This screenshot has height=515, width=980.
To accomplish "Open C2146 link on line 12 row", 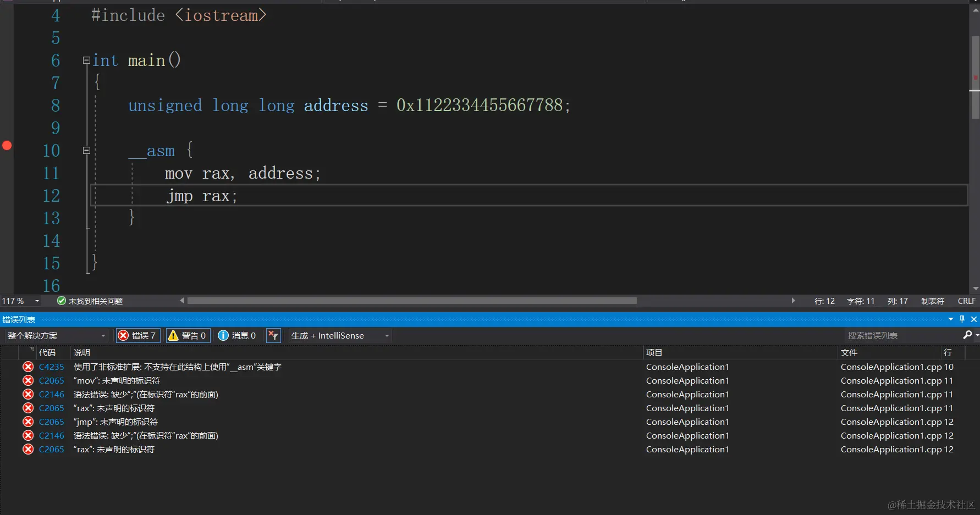I will pos(51,435).
